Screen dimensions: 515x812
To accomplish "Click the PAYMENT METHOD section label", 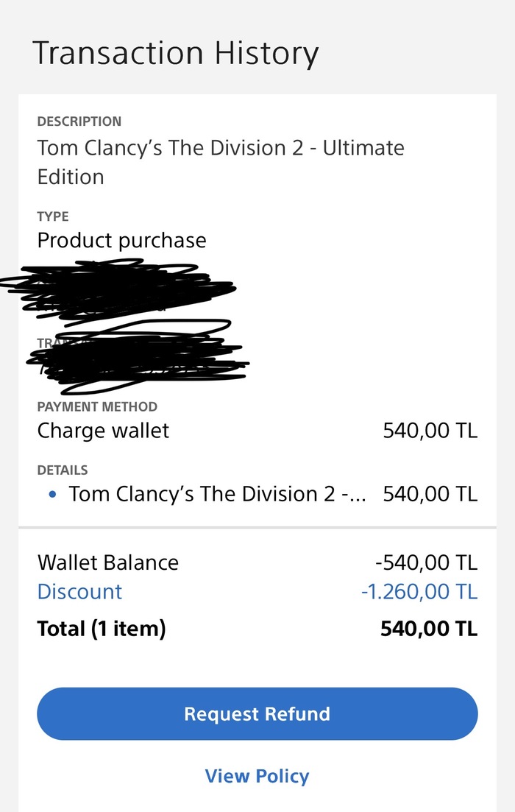I will click(97, 406).
